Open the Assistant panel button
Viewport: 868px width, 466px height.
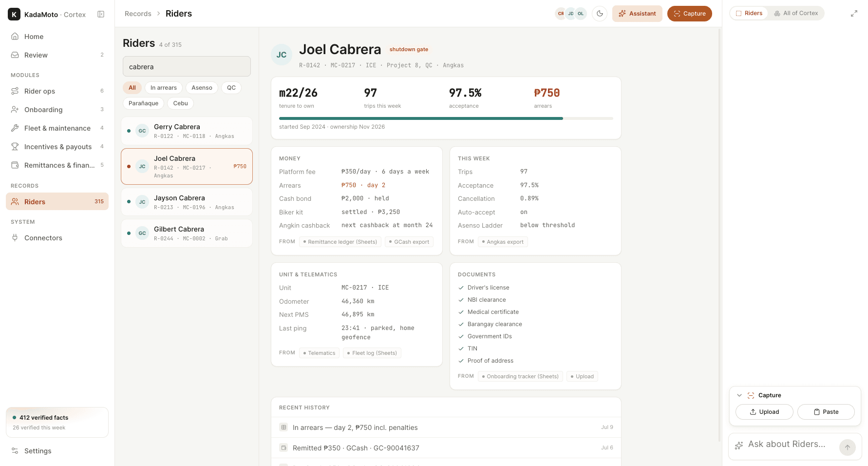pyautogui.click(x=637, y=14)
